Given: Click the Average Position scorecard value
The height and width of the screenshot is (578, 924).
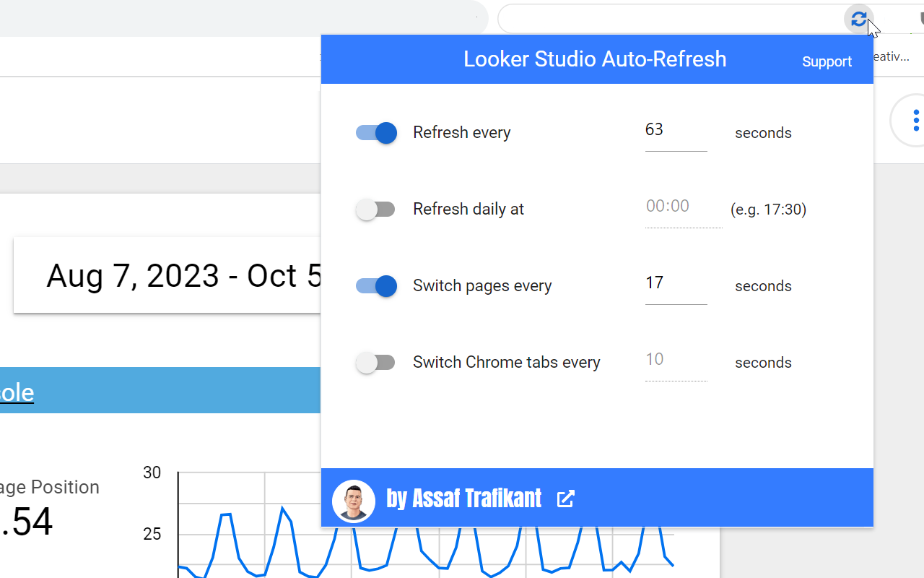Looking at the screenshot, I should click(29, 522).
